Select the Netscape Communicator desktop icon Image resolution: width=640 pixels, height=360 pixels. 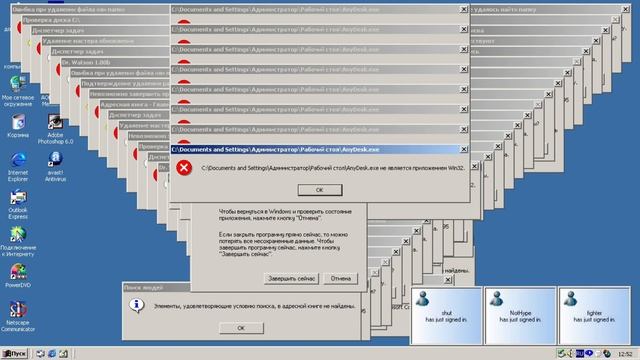coord(18,317)
